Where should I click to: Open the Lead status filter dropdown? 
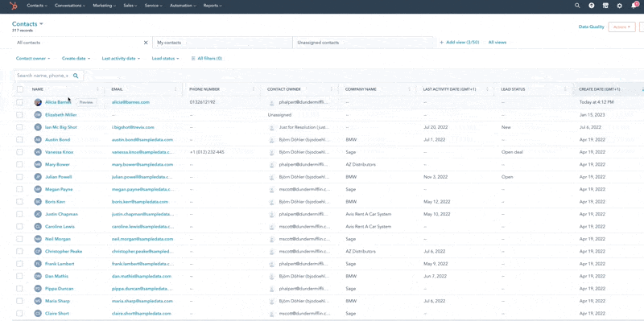(x=166, y=59)
